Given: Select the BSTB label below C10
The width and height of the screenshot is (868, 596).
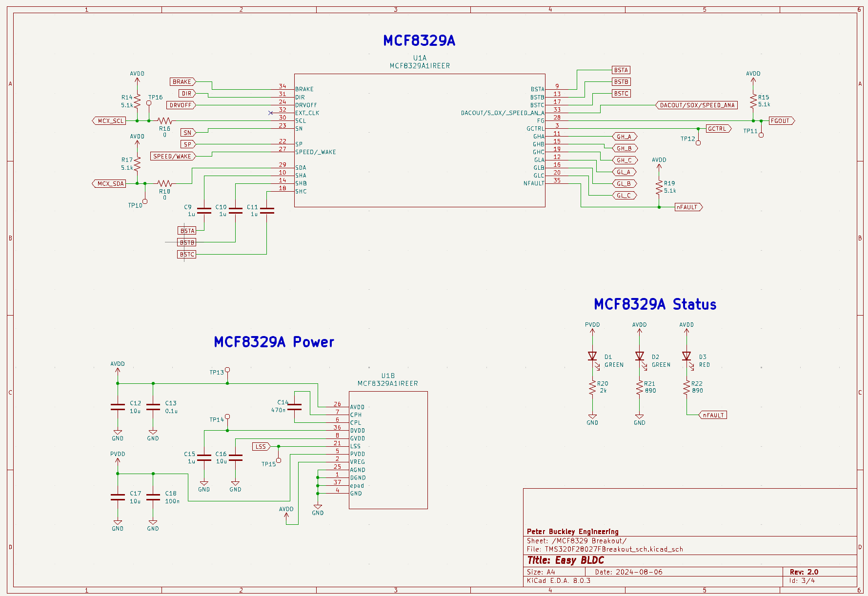Looking at the screenshot, I should point(187,242).
